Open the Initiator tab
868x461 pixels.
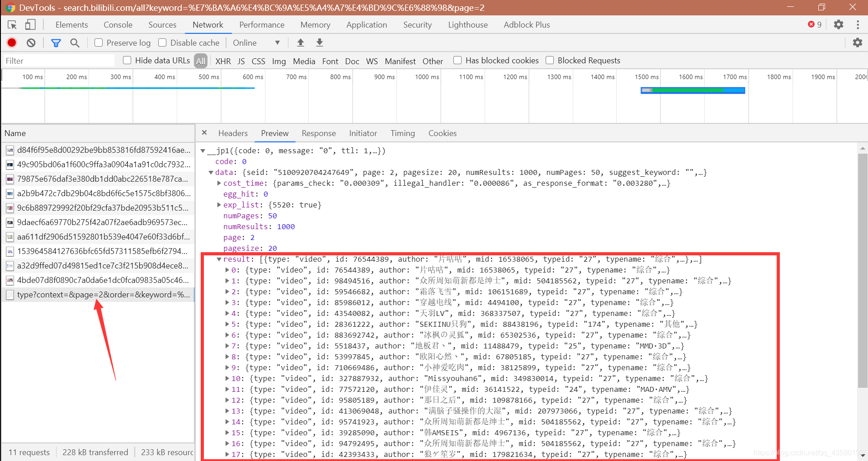(363, 133)
